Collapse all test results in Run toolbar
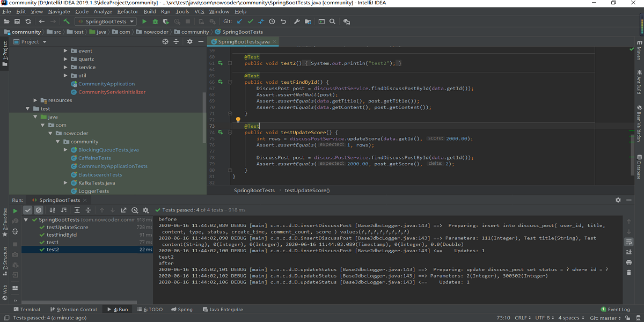The image size is (644, 322). point(88,210)
